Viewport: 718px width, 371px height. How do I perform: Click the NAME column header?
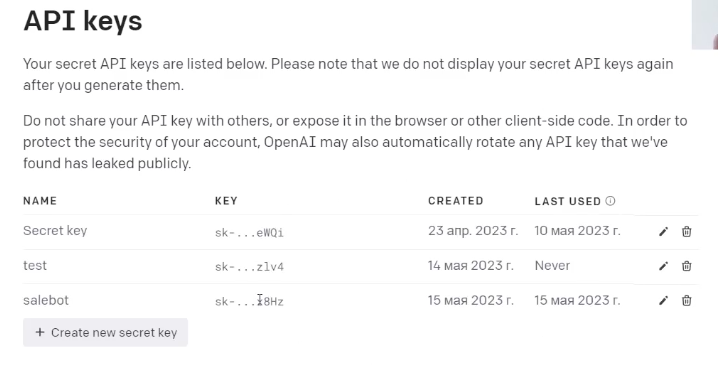point(40,201)
